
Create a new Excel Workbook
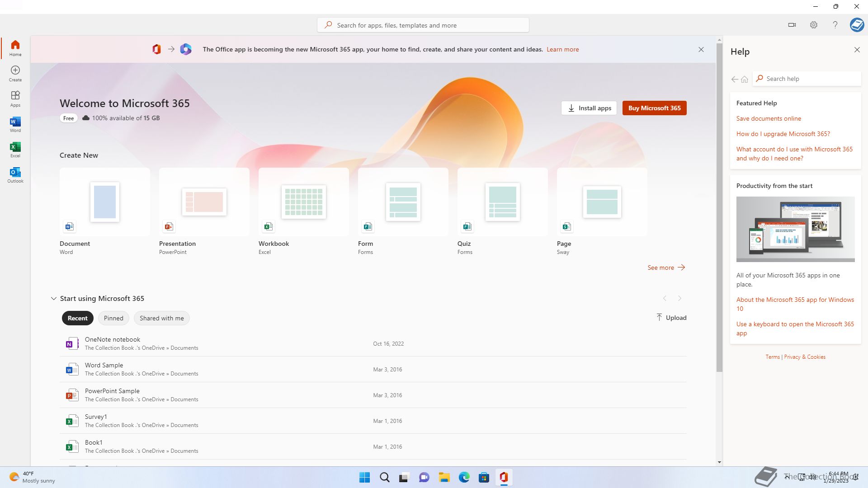(304, 211)
